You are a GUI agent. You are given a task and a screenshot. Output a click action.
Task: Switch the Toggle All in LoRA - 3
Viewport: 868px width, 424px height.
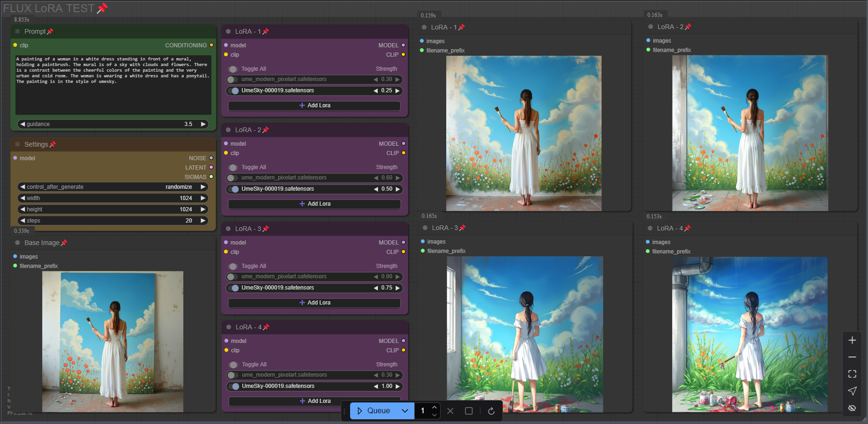(x=233, y=266)
